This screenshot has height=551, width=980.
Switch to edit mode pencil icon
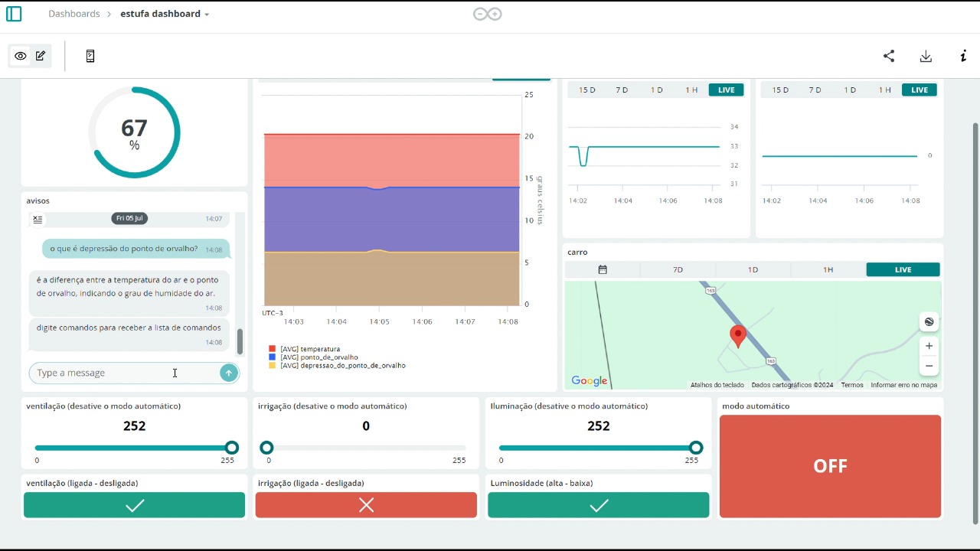pyautogui.click(x=41, y=56)
